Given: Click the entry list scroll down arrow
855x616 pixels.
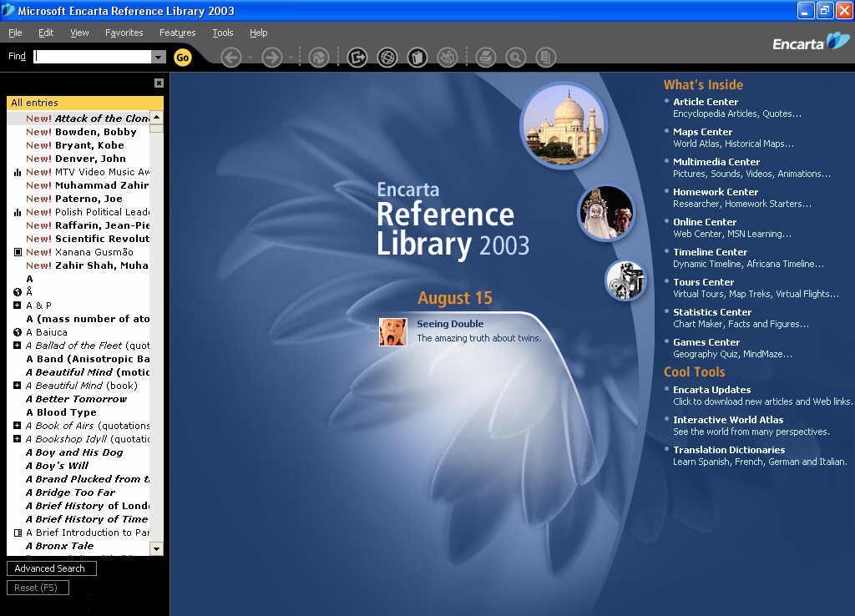Looking at the screenshot, I should click(156, 548).
